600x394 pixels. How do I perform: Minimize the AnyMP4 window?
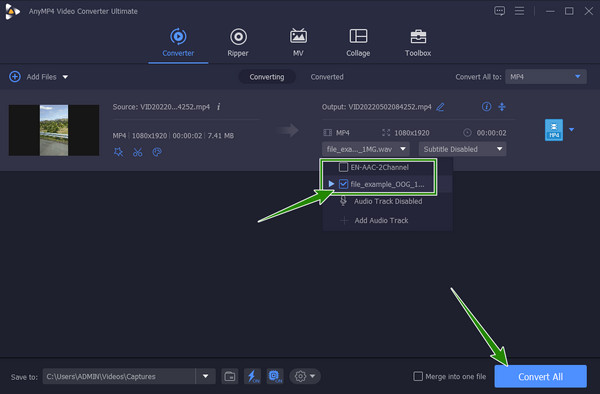550,11
